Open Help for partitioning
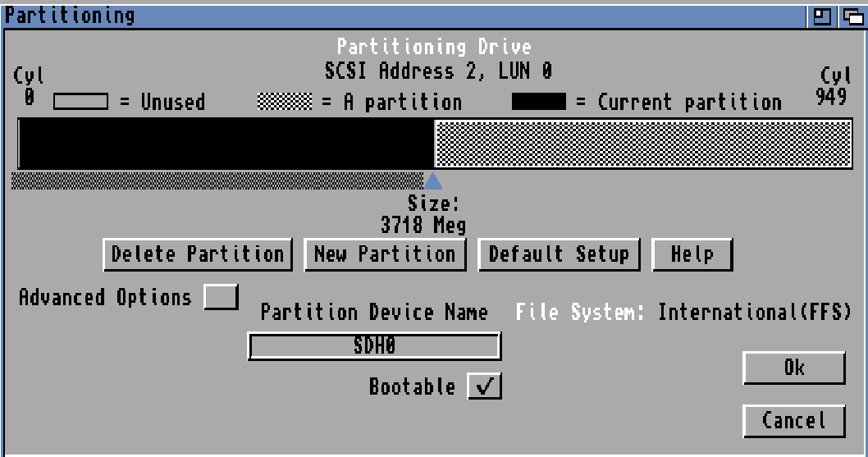 [x=692, y=254]
